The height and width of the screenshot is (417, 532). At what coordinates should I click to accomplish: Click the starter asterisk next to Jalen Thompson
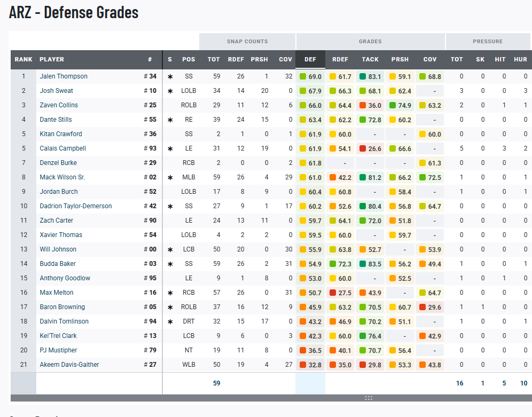[x=170, y=77]
